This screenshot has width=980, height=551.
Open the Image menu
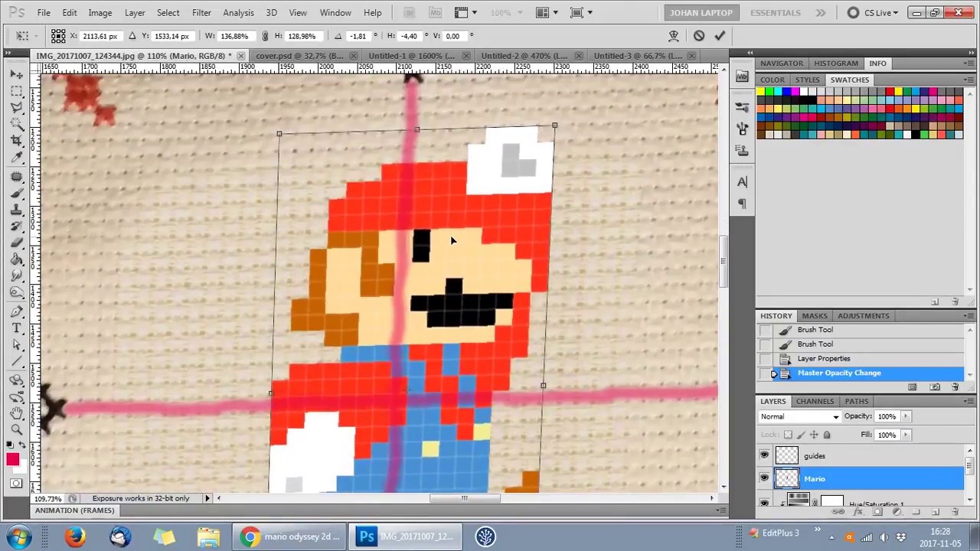pos(100,13)
